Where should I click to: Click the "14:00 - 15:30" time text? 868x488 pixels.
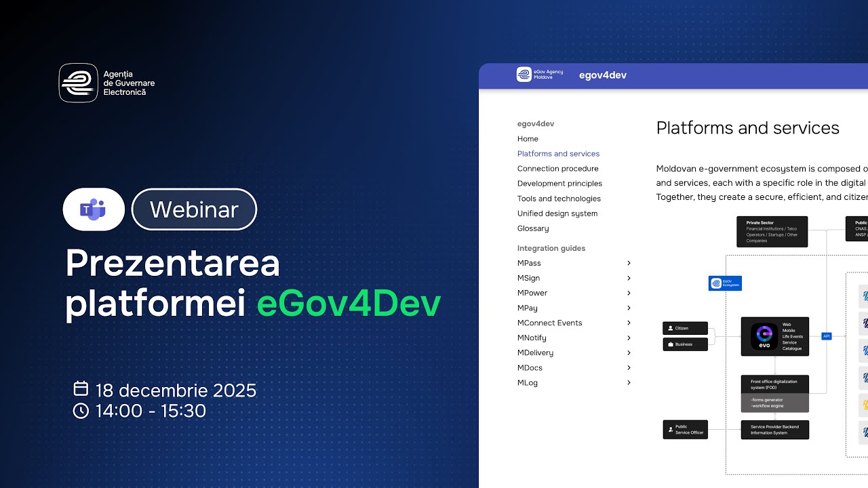pyautogui.click(x=151, y=411)
